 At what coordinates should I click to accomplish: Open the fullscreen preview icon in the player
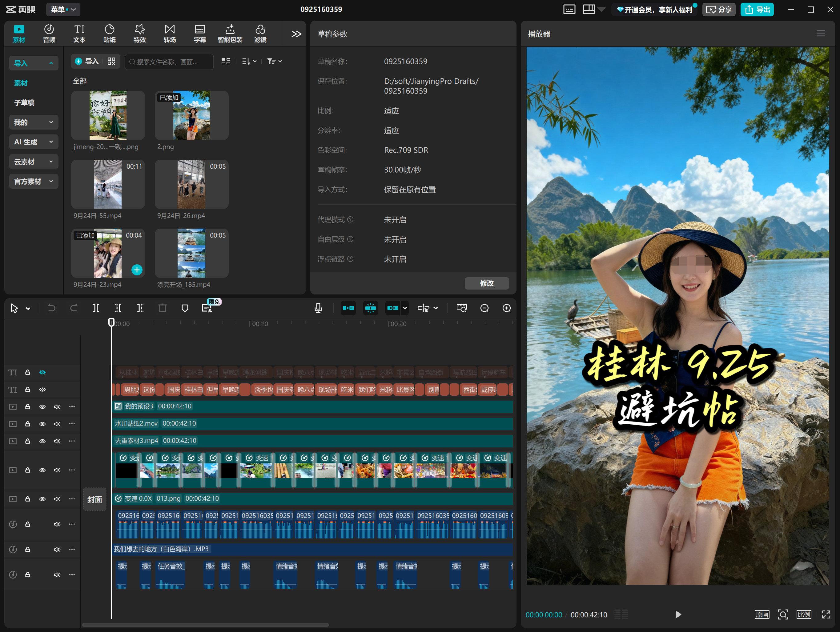point(826,614)
